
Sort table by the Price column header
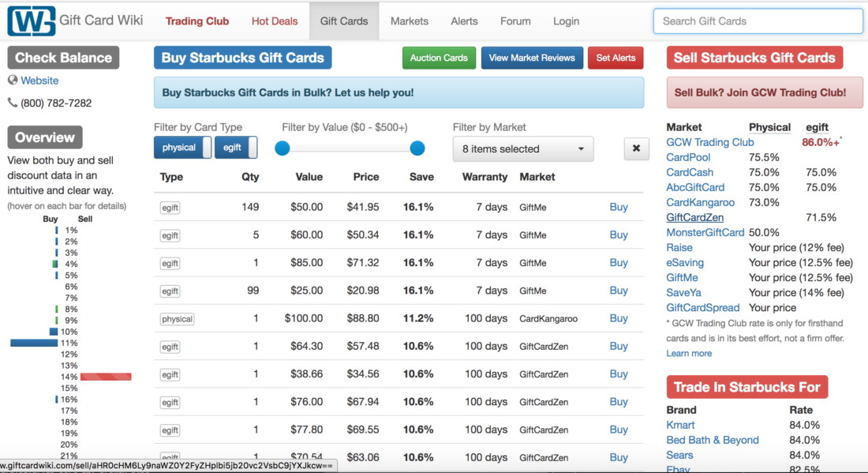tap(366, 177)
